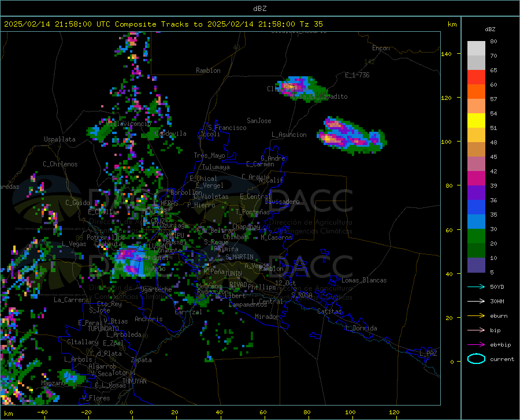The width and height of the screenshot is (520, 420).
Task: Click the white 30HM arrow icon
Action: [x=476, y=302]
